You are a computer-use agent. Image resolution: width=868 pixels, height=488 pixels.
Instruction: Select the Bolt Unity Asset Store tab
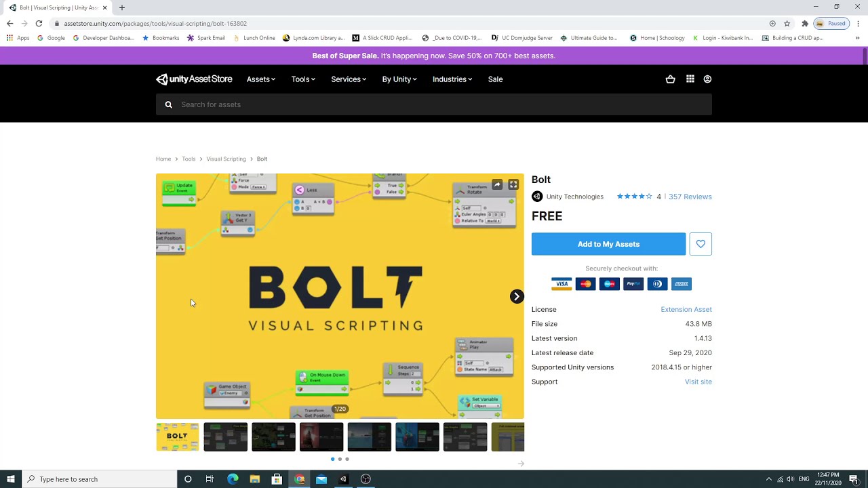58,7
